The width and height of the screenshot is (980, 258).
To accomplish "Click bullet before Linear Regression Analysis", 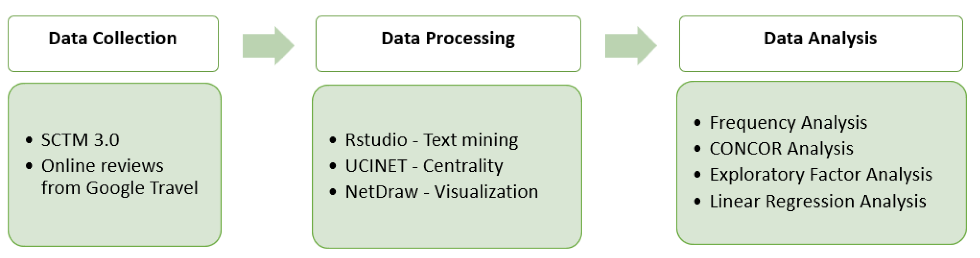I will click(x=697, y=201).
